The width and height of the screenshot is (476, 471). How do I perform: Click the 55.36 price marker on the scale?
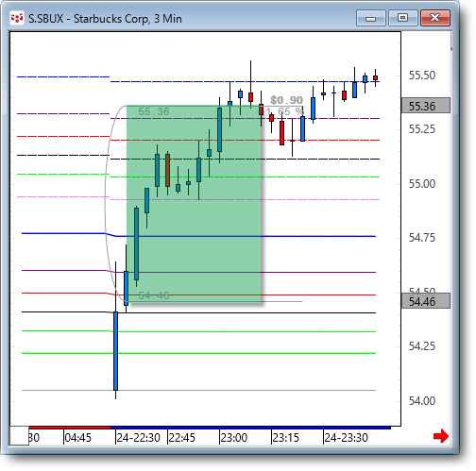[x=426, y=106]
